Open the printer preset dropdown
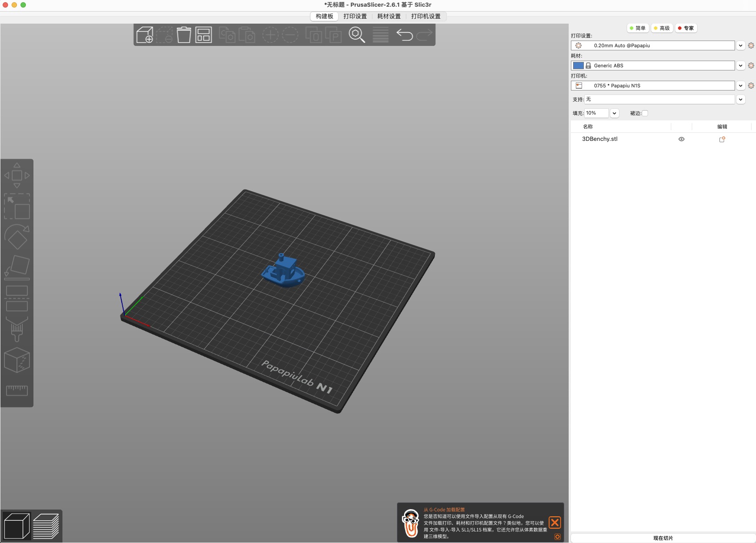The height and width of the screenshot is (543, 756). (x=740, y=86)
